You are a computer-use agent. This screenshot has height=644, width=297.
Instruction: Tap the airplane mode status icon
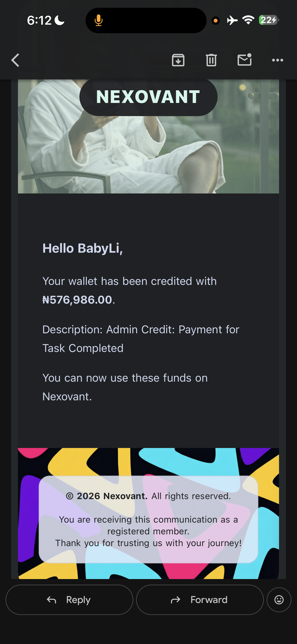coord(232,20)
